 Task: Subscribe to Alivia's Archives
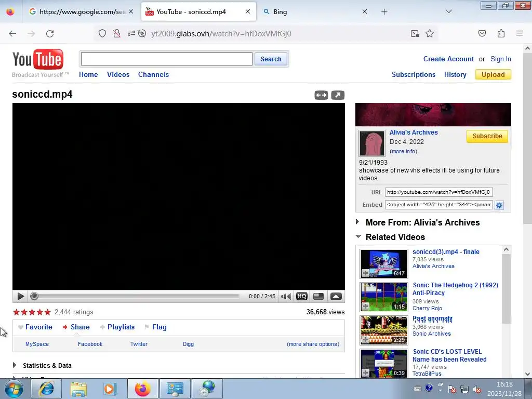pos(487,136)
